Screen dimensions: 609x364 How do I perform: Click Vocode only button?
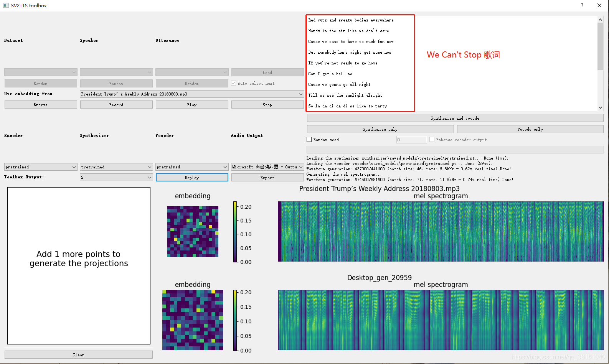point(530,129)
